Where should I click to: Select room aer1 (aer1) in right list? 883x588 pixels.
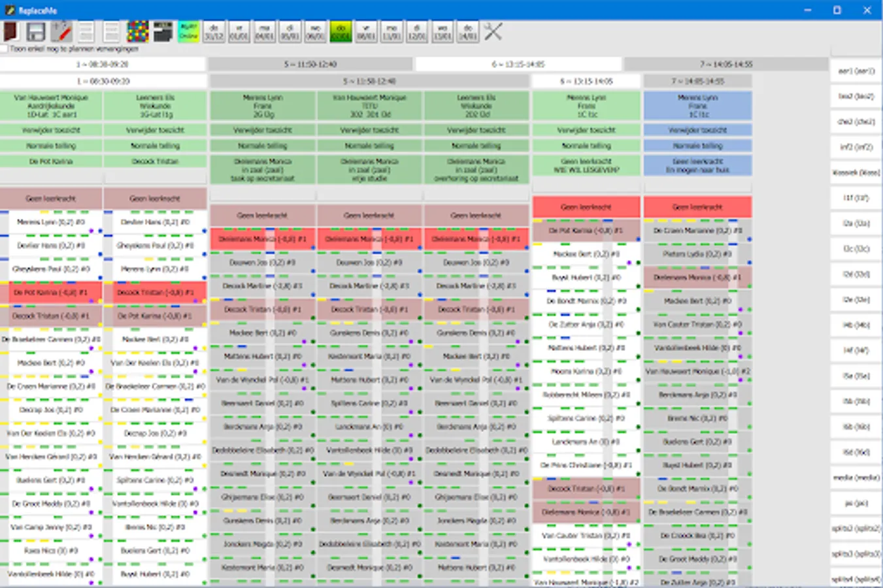pyautogui.click(x=856, y=71)
